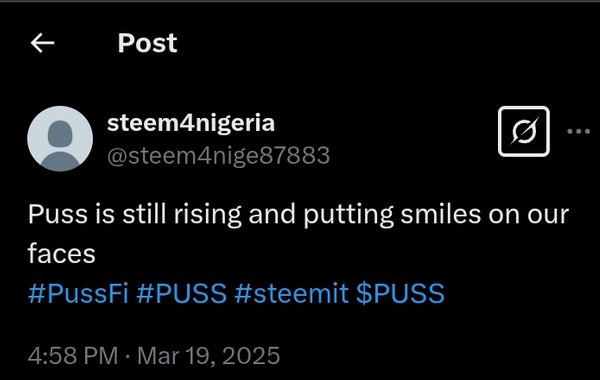Click the word 'Puss' starting the post
The image size is (600, 380).
[58, 214]
